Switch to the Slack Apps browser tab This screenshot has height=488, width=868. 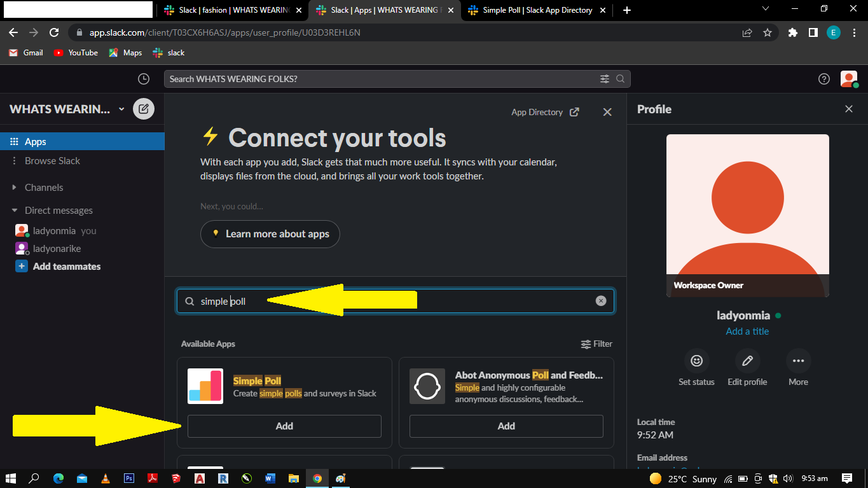pyautogui.click(x=385, y=10)
